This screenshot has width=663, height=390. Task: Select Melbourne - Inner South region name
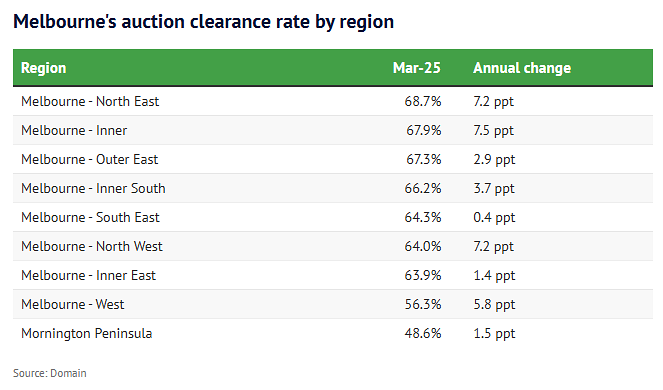click(93, 189)
